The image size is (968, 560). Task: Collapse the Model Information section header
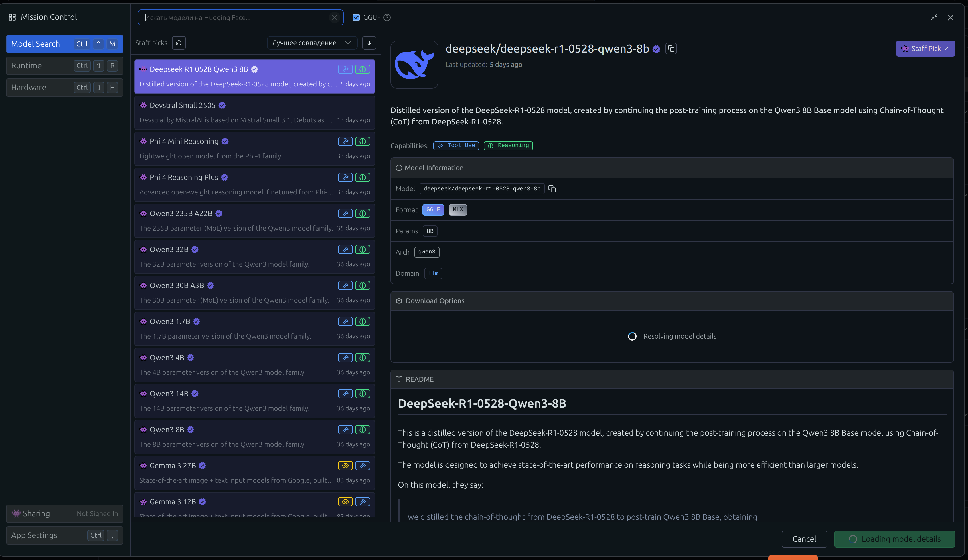coord(434,168)
